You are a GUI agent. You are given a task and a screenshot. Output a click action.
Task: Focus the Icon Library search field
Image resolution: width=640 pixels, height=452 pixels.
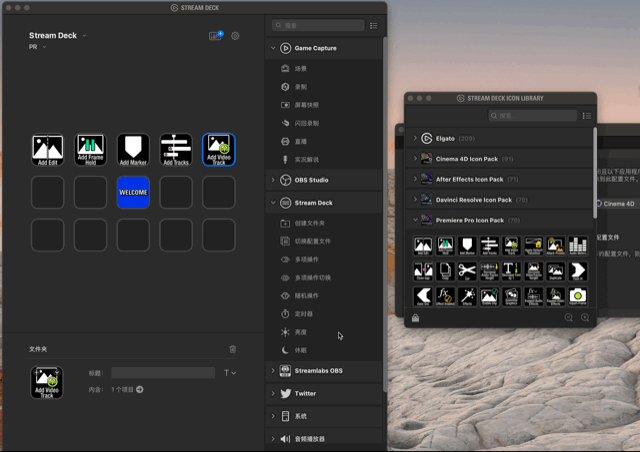(533, 116)
